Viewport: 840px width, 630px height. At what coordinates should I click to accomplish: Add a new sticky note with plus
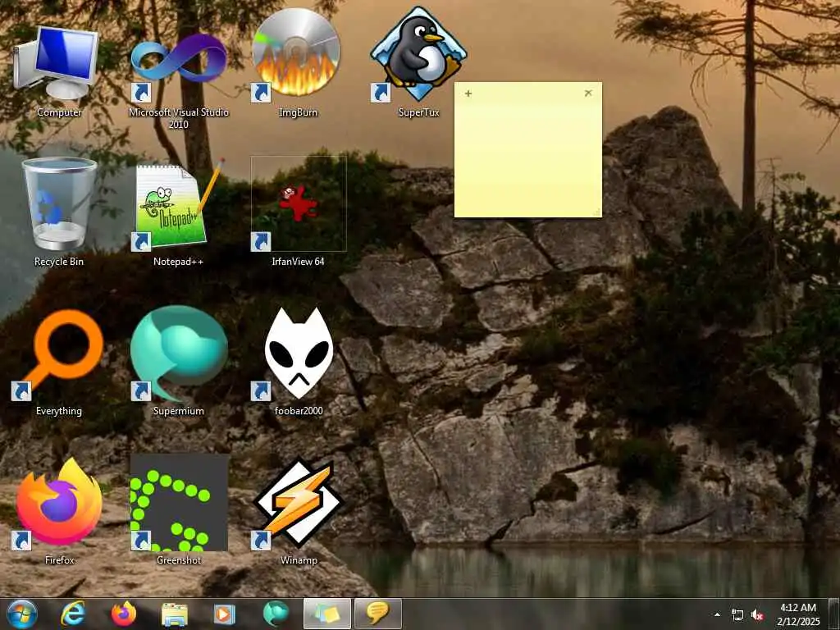pyautogui.click(x=468, y=94)
